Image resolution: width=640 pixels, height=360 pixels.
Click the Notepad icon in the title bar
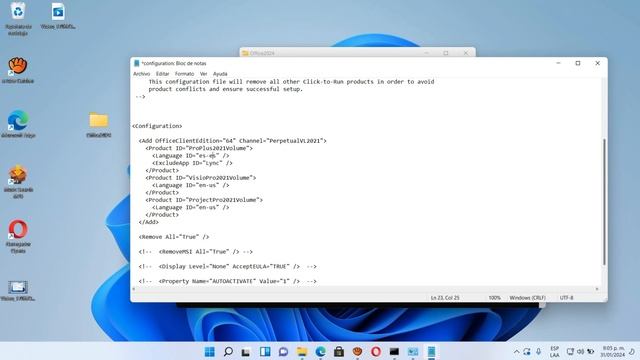pyautogui.click(x=137, y=63)
